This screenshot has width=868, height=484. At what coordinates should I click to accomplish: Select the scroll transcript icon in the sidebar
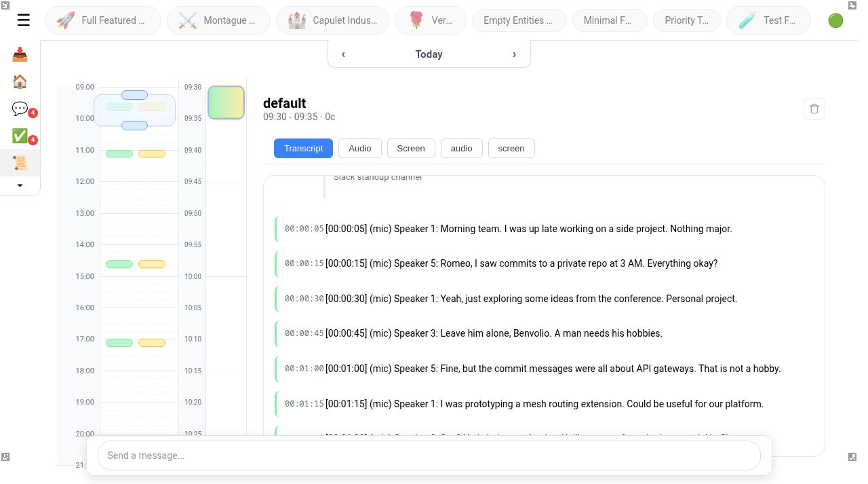20,163
